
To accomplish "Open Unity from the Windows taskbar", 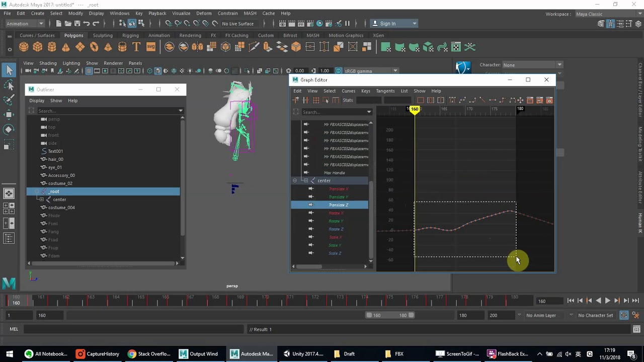I will [x=303, y=354].
